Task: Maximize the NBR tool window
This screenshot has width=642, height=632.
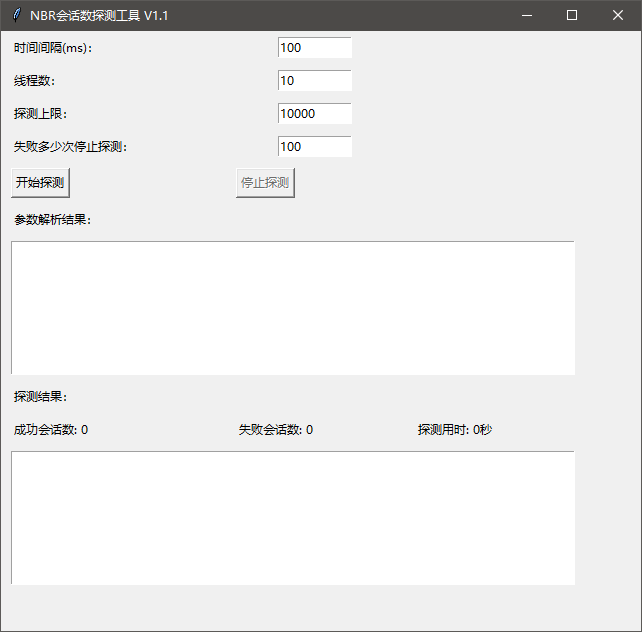Action: pos(572,16)
